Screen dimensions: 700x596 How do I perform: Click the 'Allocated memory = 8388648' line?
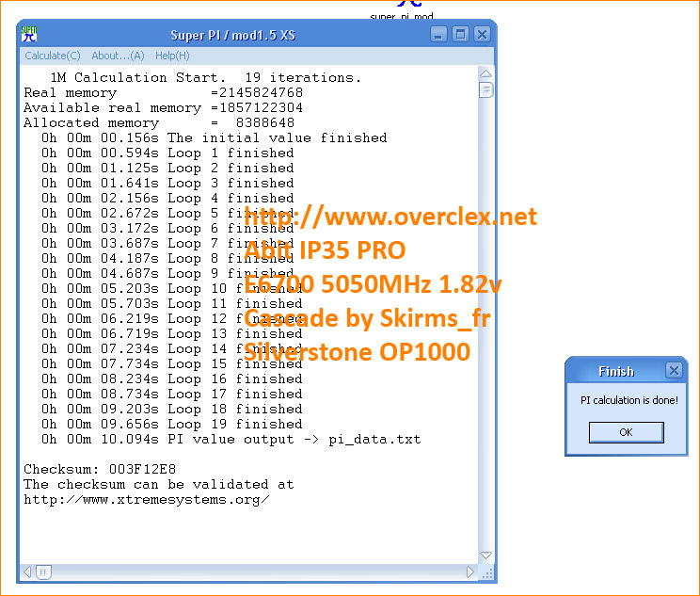tap(159, 123)
